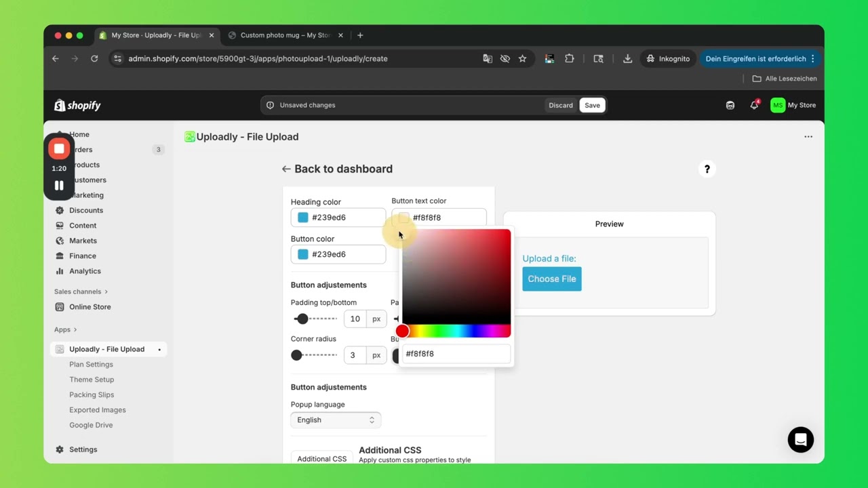Open the browser extensions puzzle icon
The image size is (868, 488).
tap(570, 59)
